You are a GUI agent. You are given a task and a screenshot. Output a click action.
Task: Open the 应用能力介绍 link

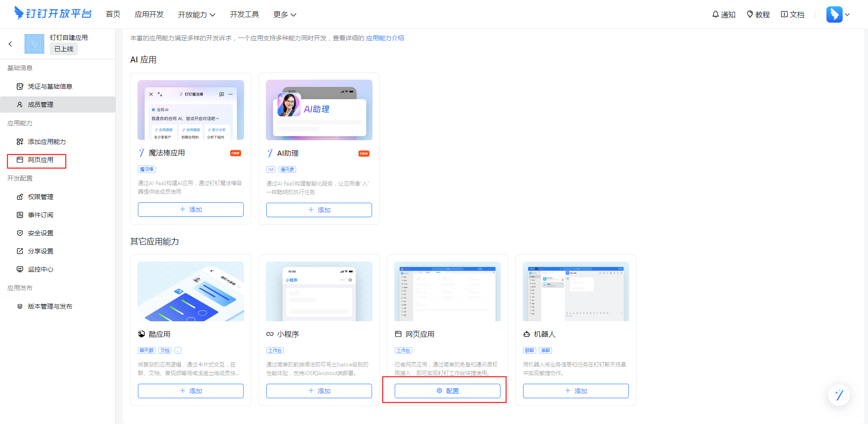[385, 38]
